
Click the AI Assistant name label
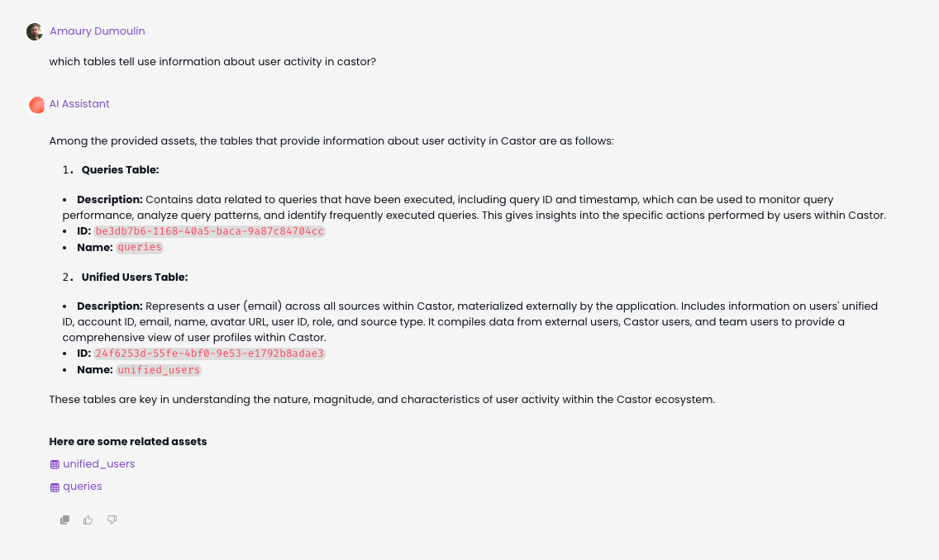(79, 104)
